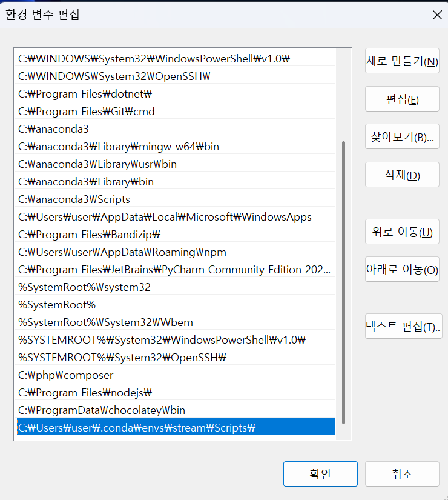448x500 pixels.
Task: Select the C:\anaconda3 entry
Action: 176,129
